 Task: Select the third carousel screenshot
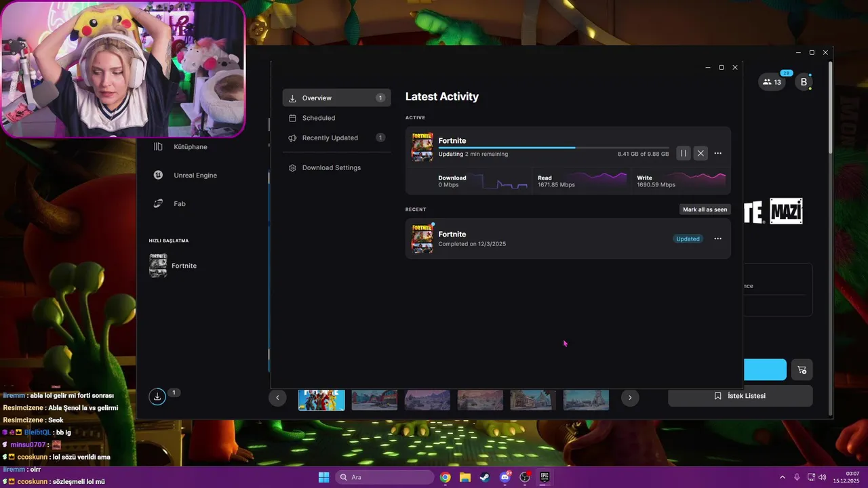[x=427, y=400]
